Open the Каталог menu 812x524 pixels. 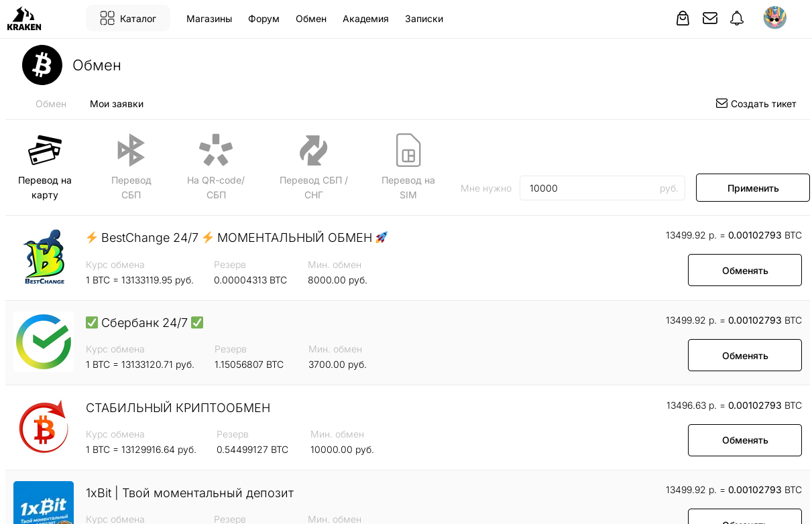pyautogui.click(x=128, y=18)
